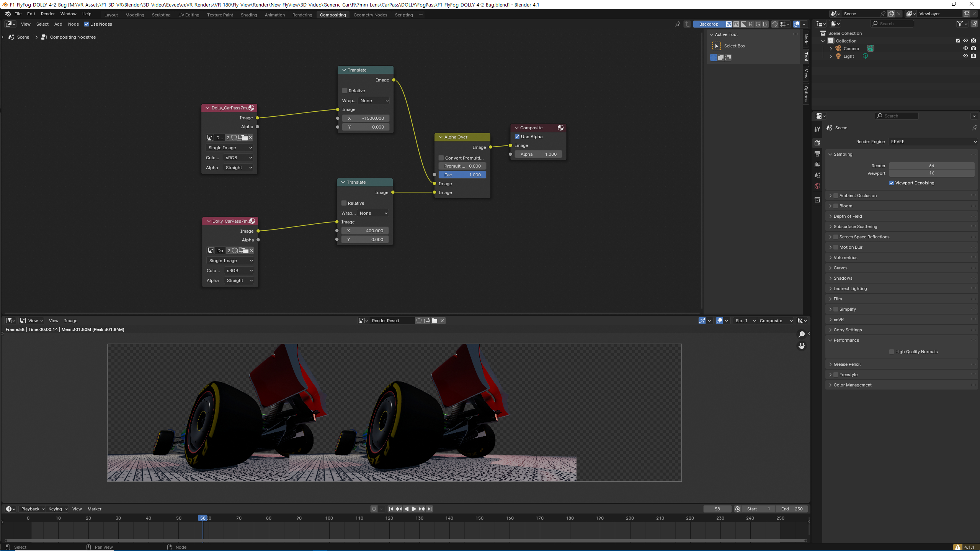Enable Relative on upper Translate node
980x551 pixels.
coord(345,91)
